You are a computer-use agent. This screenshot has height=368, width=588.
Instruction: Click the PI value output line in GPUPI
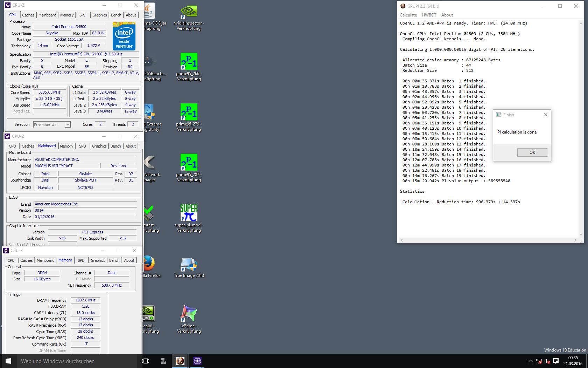tap(456, 181)
